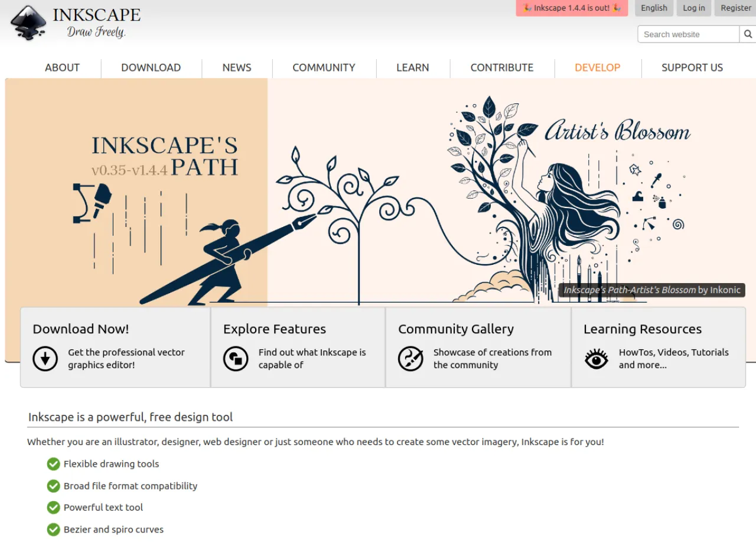Image resolution: width=756 pixels, height=542 pixels.
Task: Click the Inkscape mountain logo
Action: [28, 22]
